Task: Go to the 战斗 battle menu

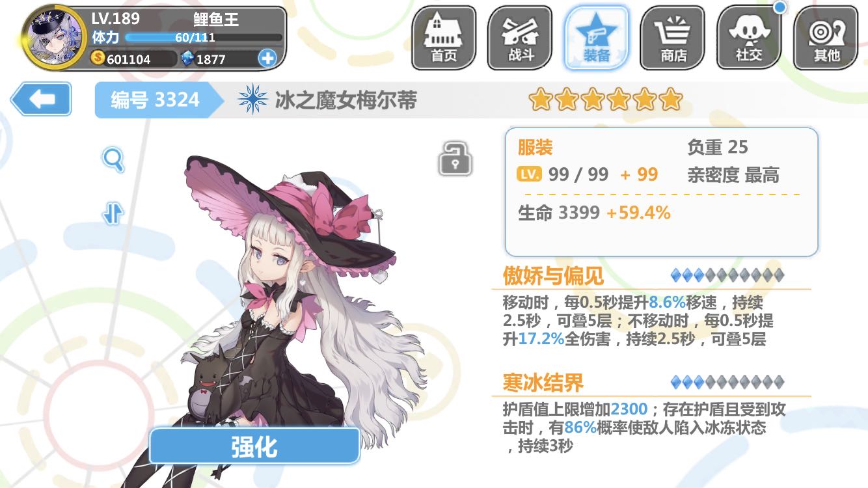Action: [x=520, y=38]
